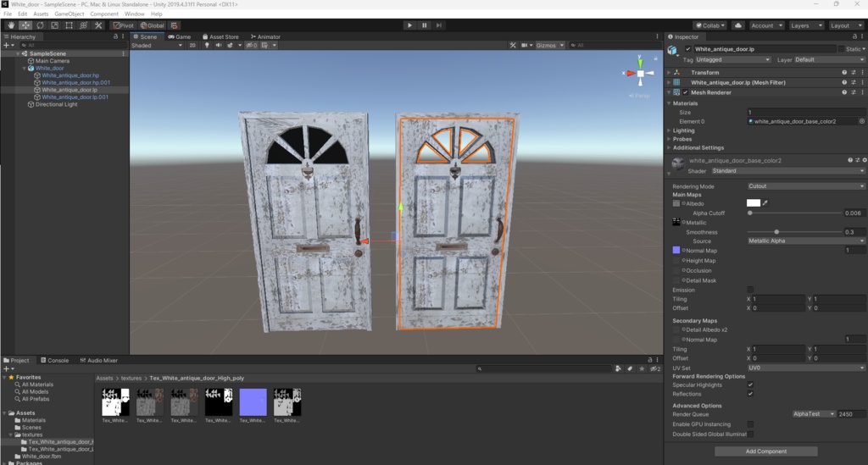Lock the Inspector panel
Image resolution: width=868 pixels, height=465 pixels.
point(854,36)
